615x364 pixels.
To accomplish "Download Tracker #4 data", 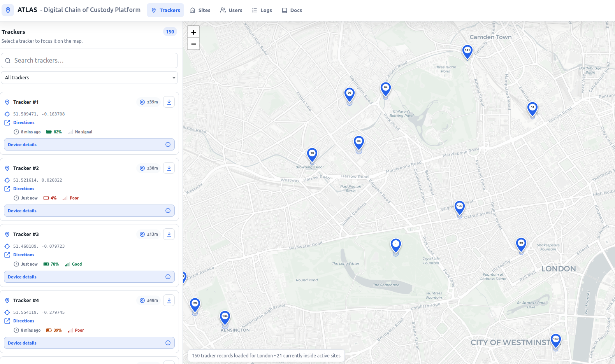I will point(169,300).
